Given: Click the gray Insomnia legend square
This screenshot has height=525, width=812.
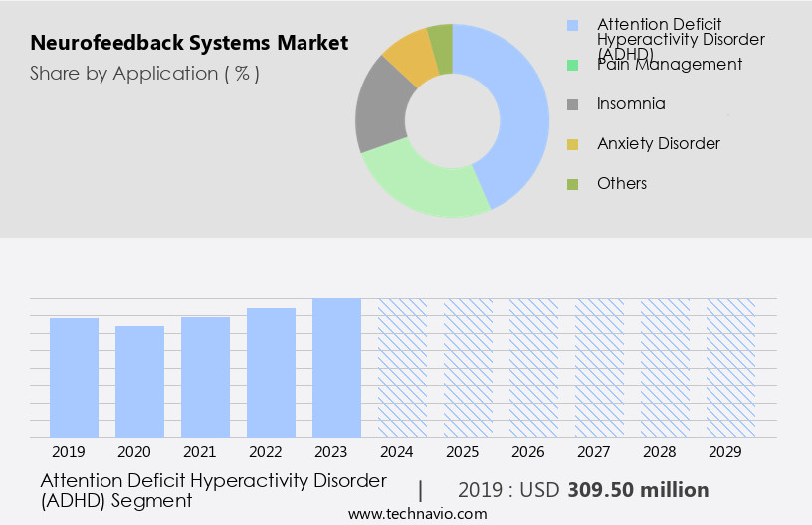Looking at the screenshot, I should click(572, 104).
